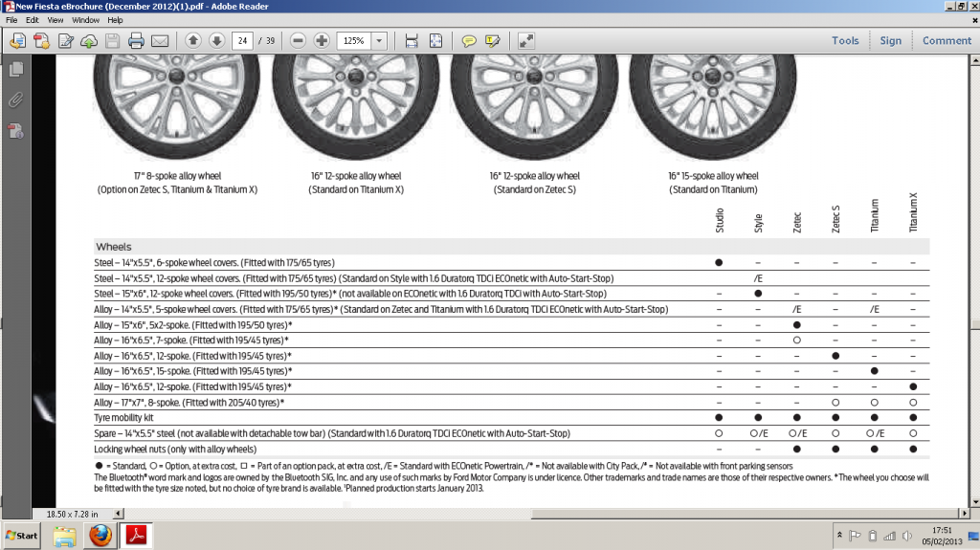Image resolution: width=980 pixels, height=550 pixels.
Task: Open the Help menu
Action: coord(115,20)
